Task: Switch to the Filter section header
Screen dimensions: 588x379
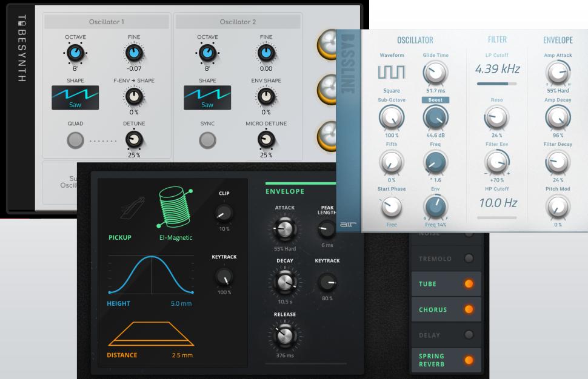Action: point(497,39)
